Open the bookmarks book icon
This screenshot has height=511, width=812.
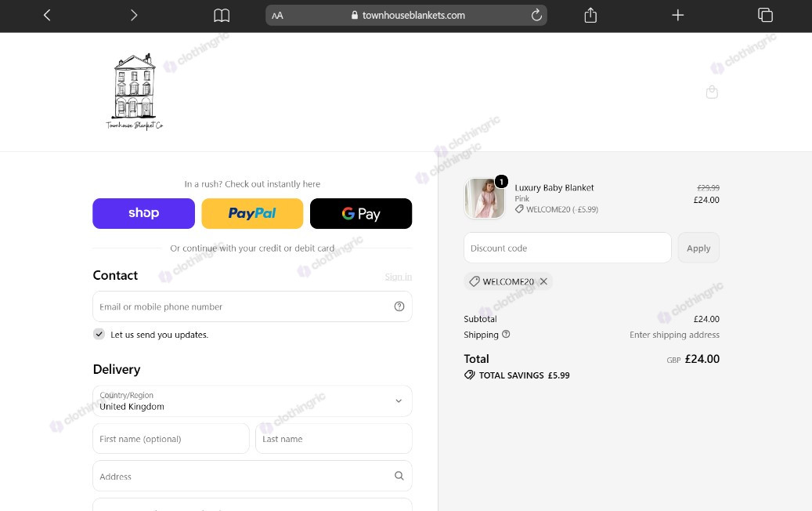coord(222,15)
